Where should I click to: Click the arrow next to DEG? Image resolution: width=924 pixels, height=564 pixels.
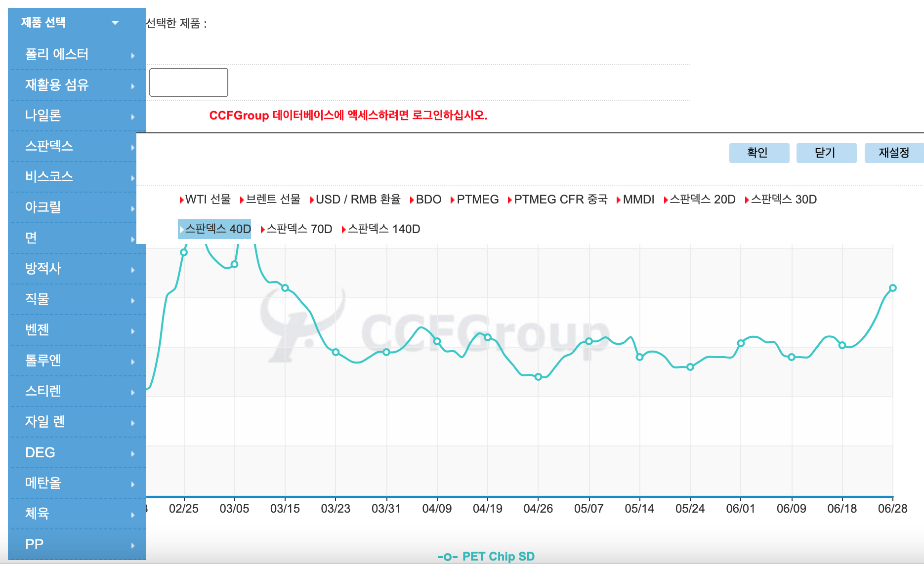tap(133, 454)
